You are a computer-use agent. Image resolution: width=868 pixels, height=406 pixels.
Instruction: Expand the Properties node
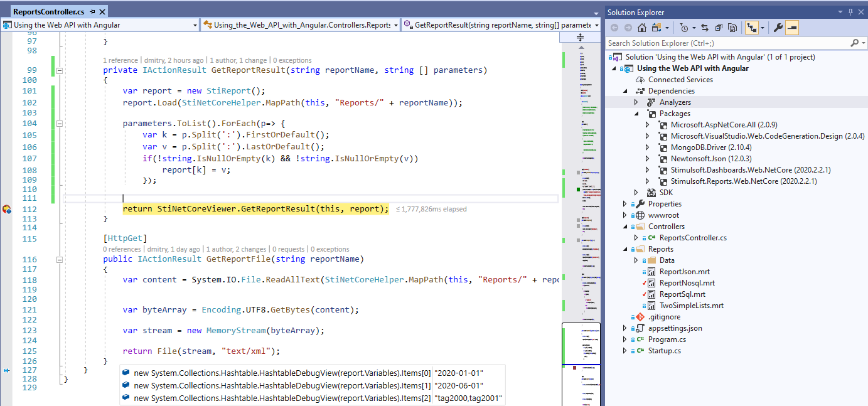pyautogui.click(x=624, y=204)
